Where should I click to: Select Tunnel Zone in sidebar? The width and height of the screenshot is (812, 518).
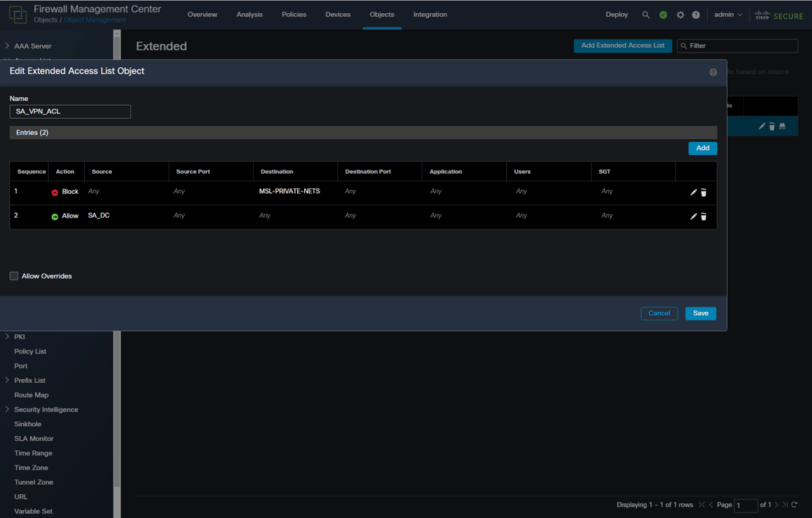[x=34, y=482]
